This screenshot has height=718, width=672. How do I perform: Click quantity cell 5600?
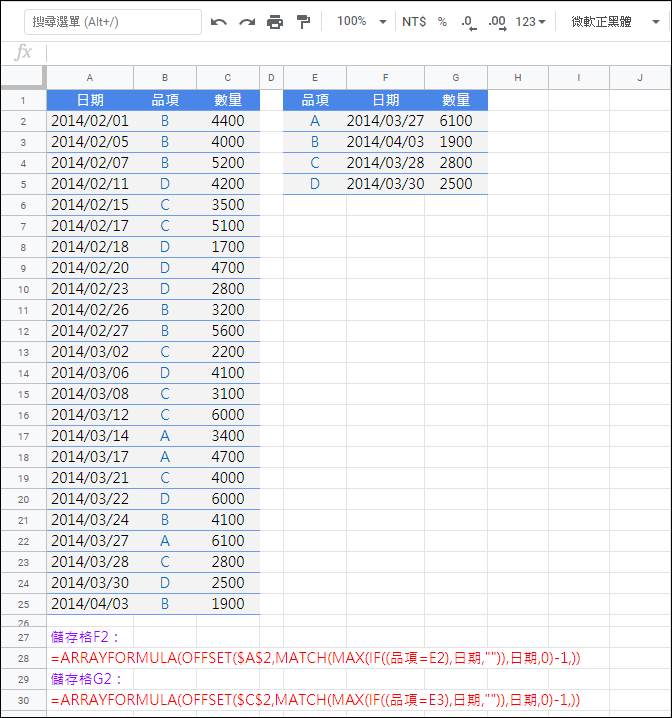pyautogui.click(x=228, y=331)
